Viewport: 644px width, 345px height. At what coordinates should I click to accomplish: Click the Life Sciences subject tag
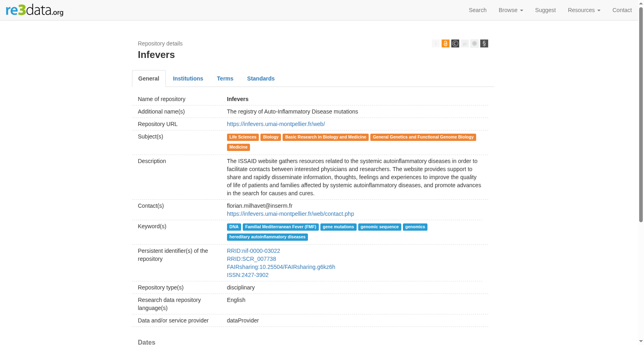point(243,137)
